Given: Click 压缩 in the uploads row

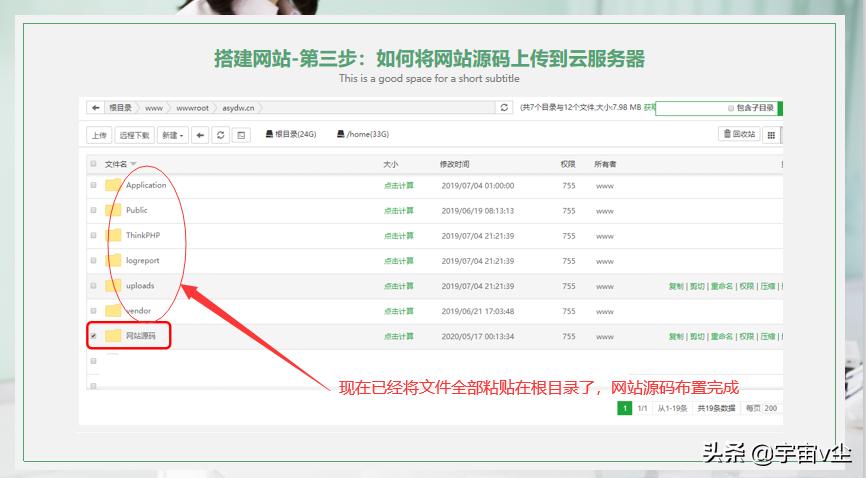Looking at the screenshot, I should click(x=768, y=286).
